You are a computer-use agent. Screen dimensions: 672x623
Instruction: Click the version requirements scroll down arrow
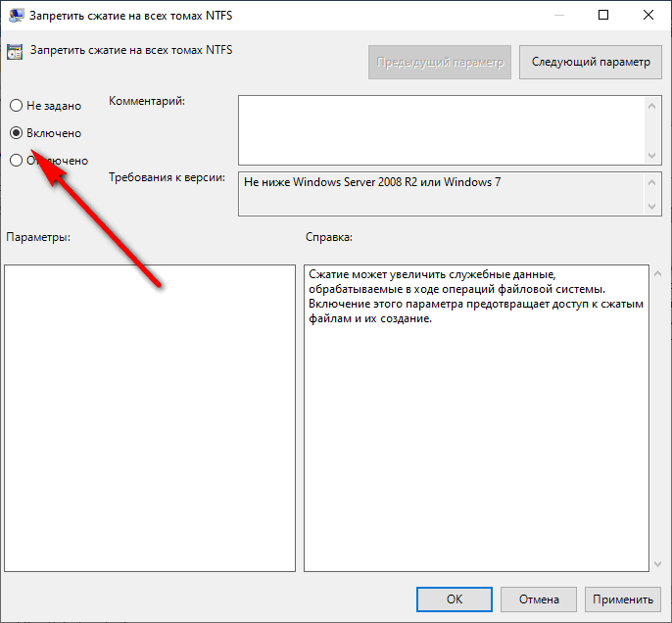[651, 207]
